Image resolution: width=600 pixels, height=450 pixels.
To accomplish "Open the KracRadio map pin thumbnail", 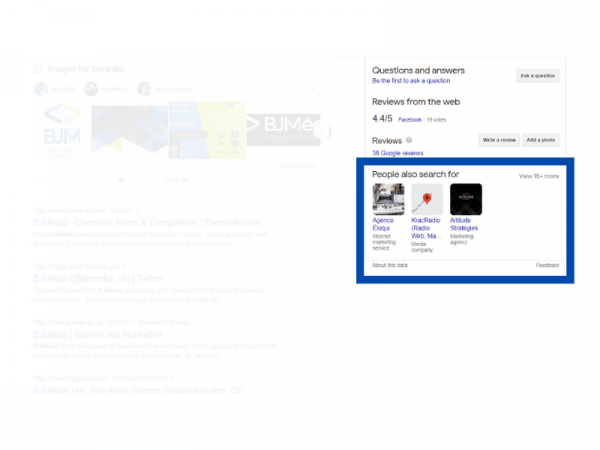I will click(427, 199).
